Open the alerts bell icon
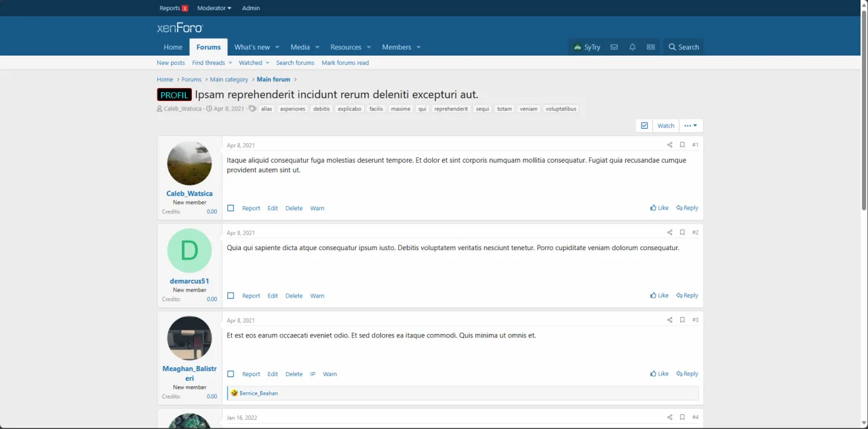This screenshot has width=868, height=429. pos(632,47)
